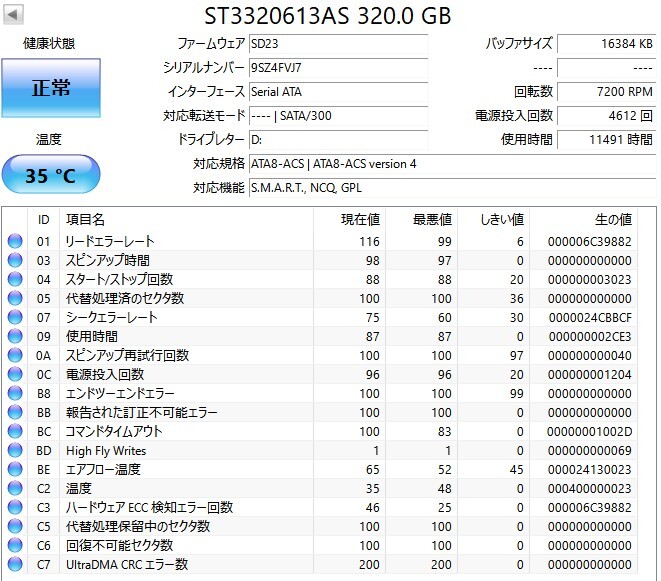Select the ハードウェア ECC 検知エラー回数 attribute name
The image size is (661, 581).
[x=149, y=507]
